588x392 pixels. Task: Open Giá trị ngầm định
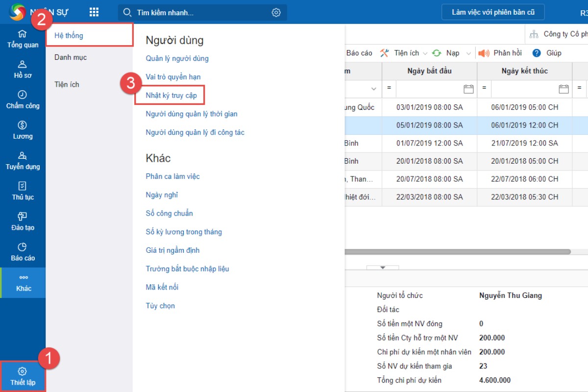[x=172, y=250]
